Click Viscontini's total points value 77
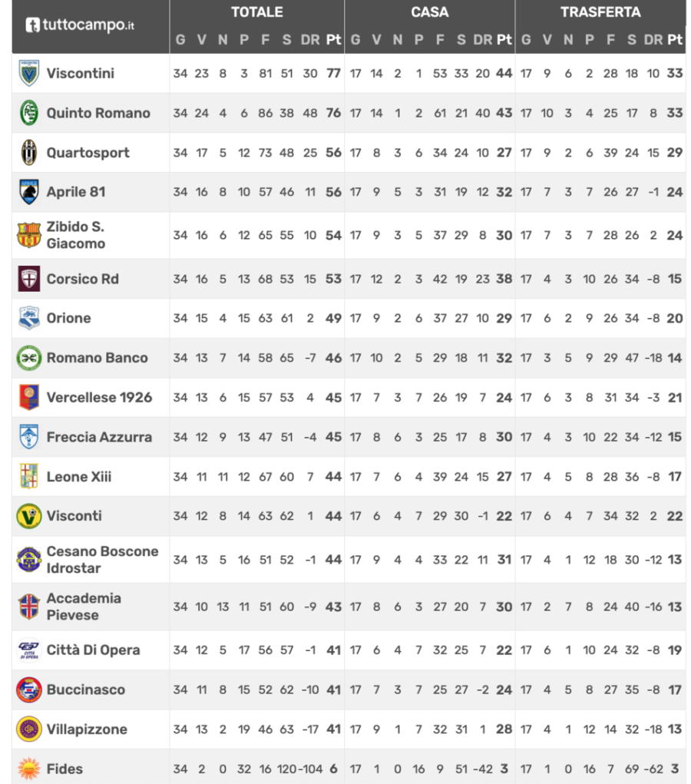 tap(333, 74)
